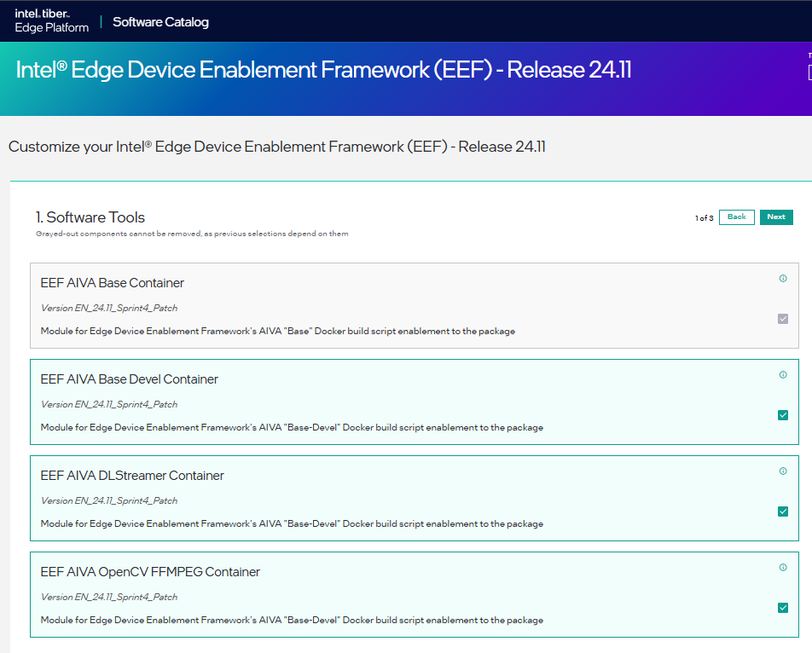This screenshot has height=653, width=812.
Task: Uncheck EEF AIVA OpenCV FFMPEG Container checkbox
Action: tap(783, 608)
